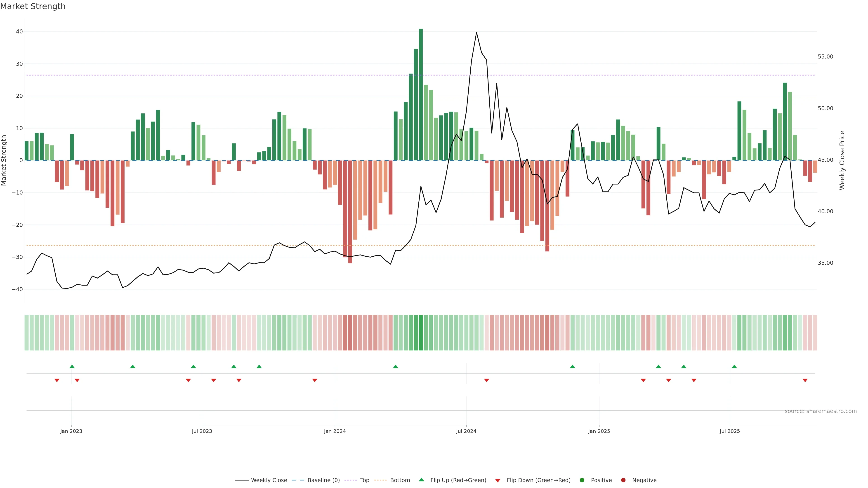Click the last red flip-down marker on the right
Viewport: 868px width, 488px height.
[805, 380]
